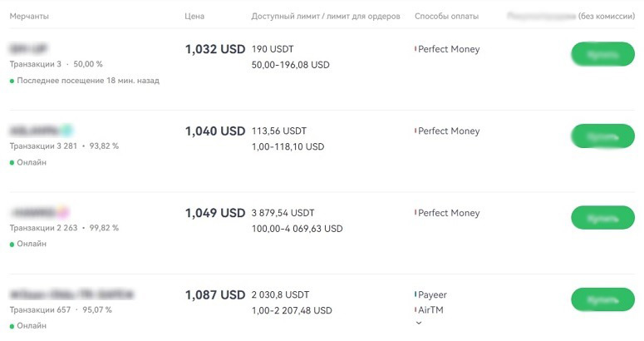Click online status dot of 1,040 USD merchant
Screen dimensions: 644x341
(12, 163)
